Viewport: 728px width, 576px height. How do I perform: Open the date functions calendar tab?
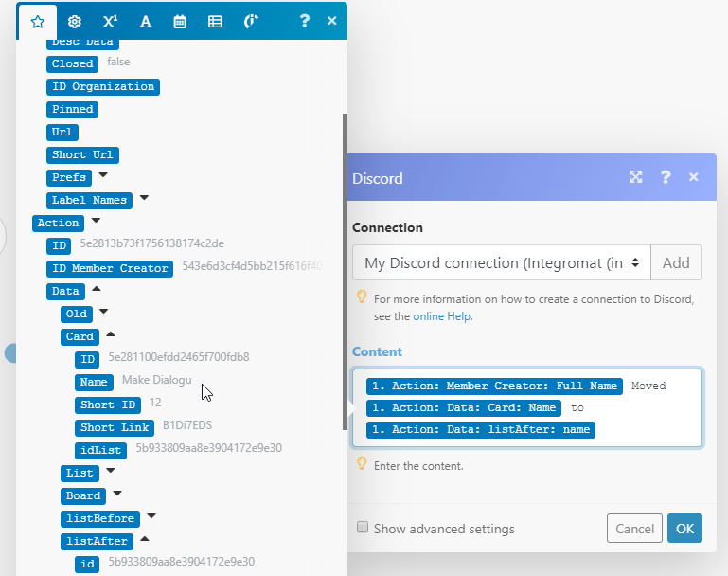point(180,22)
